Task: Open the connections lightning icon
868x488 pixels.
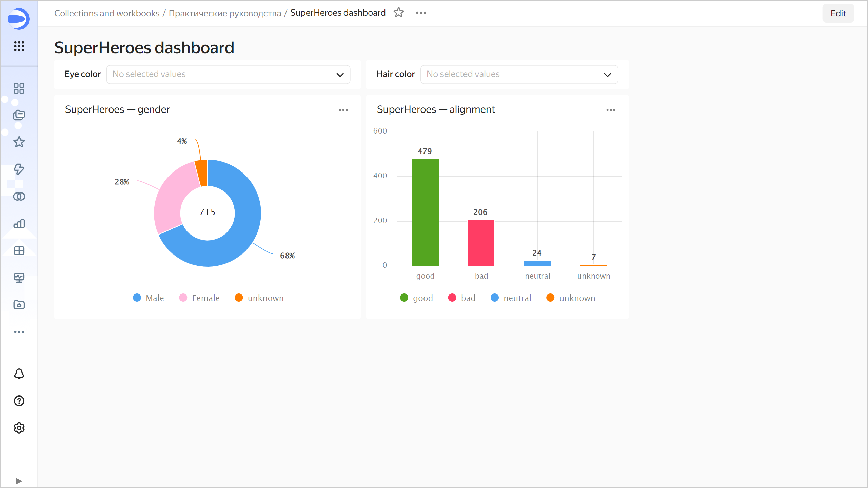Action: [19, 169]
